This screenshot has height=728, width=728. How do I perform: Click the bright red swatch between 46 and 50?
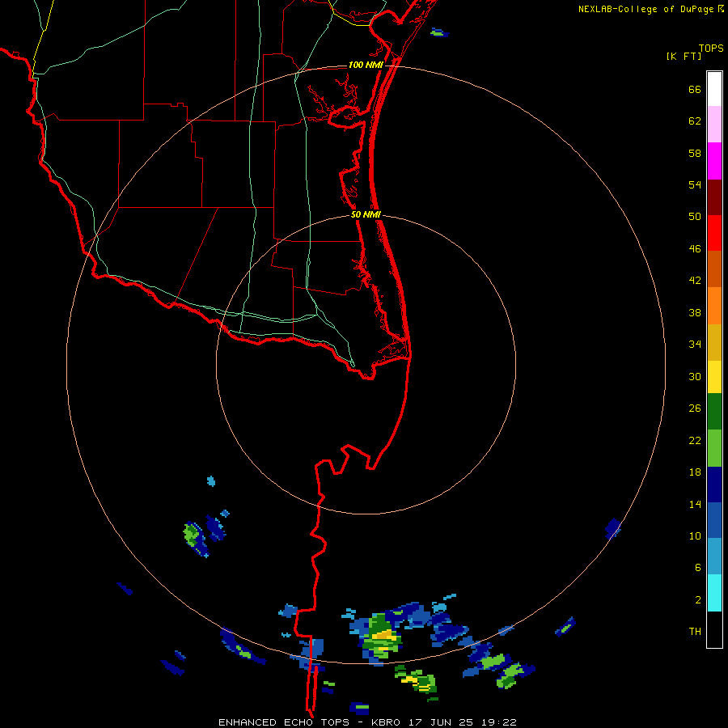tap(714, 234)
